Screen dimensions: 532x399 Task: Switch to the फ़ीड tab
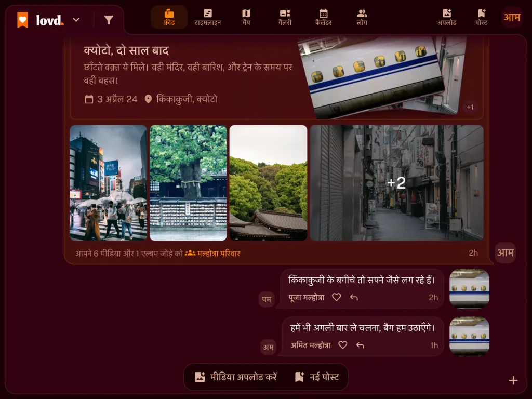pyautogui.click(x=169, y=17)
